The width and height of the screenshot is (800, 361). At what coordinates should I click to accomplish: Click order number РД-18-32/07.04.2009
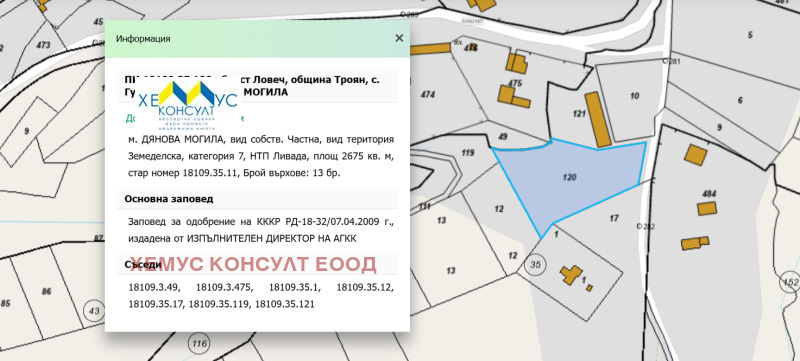click(340, 222)
